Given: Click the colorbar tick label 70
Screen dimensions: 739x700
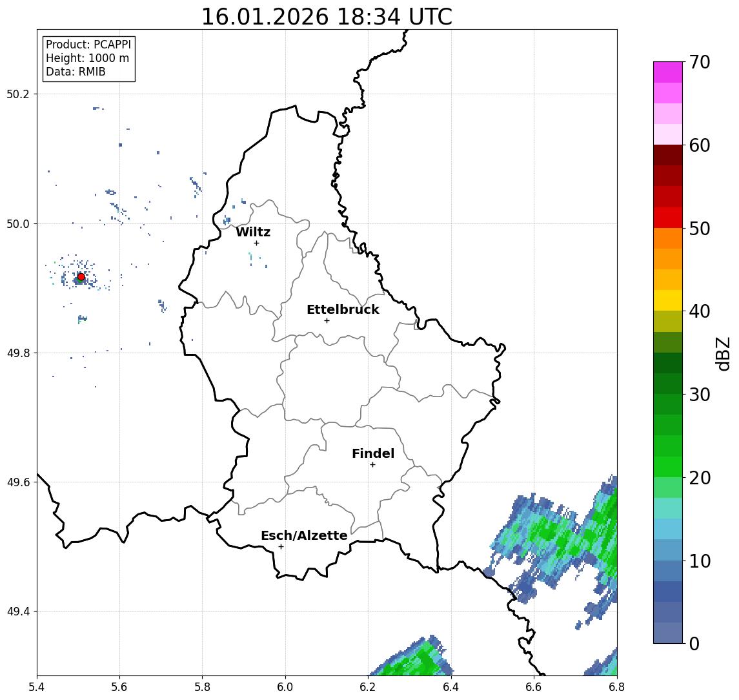Looking at the screenshot, I should click(x=700, y=62).
